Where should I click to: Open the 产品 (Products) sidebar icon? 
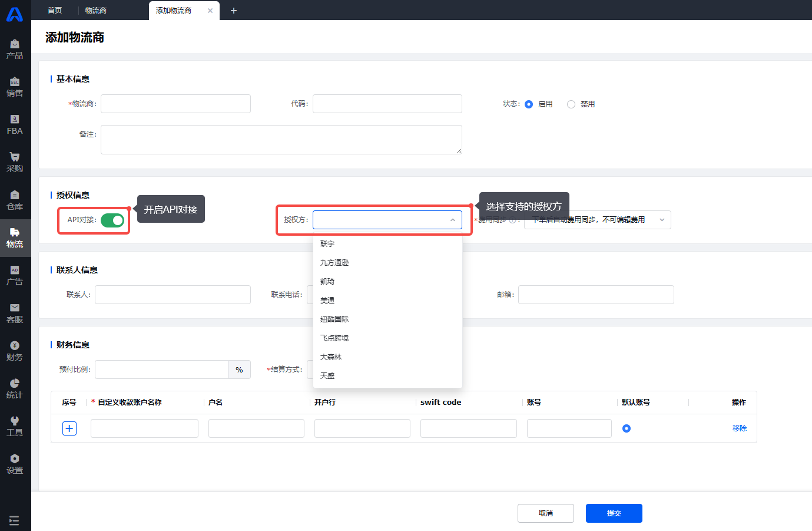(15, 49)
